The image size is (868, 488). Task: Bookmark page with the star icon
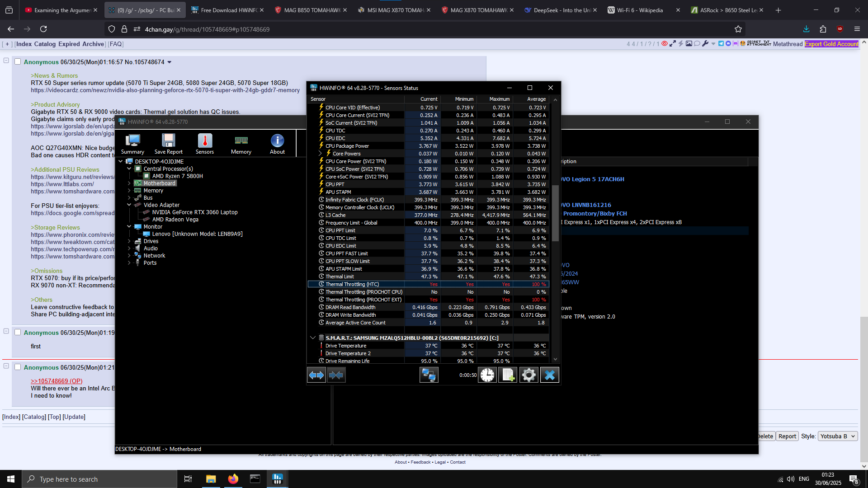[x=738, y=29]
